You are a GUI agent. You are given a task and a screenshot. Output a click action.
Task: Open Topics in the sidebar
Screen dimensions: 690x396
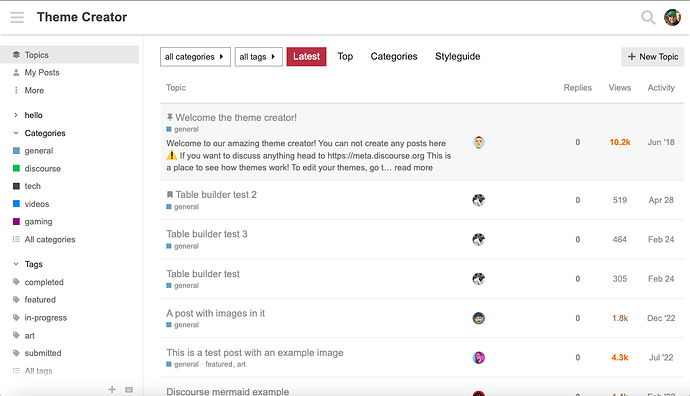pyautogui.click(x=70, y=55)
